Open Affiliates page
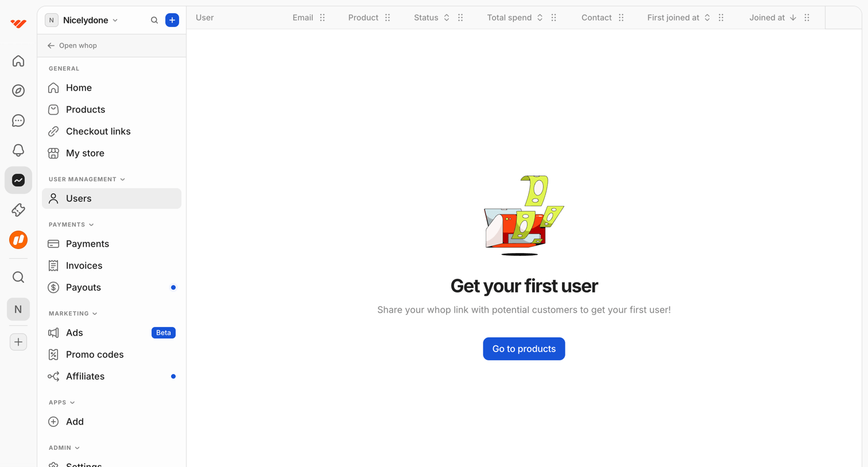Image resolution: width=868 pixels, height=467 pixels. click(x=111, y=376)
